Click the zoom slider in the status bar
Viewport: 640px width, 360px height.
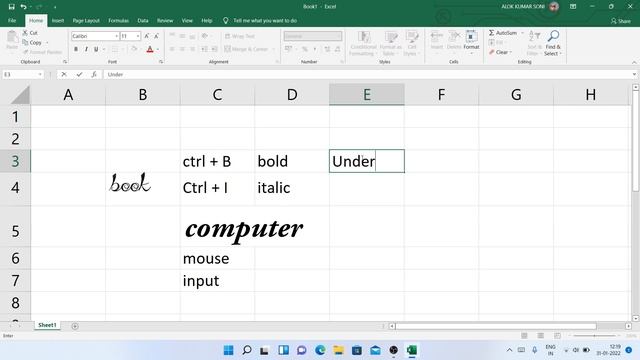[594, 336]
